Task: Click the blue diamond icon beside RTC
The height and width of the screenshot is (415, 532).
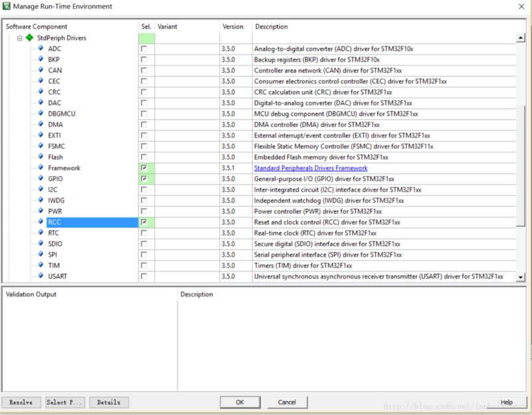Action: (x=41, y=233)
